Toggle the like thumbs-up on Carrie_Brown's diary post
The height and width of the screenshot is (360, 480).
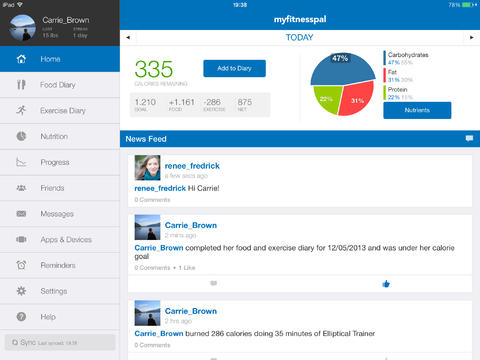386,284
